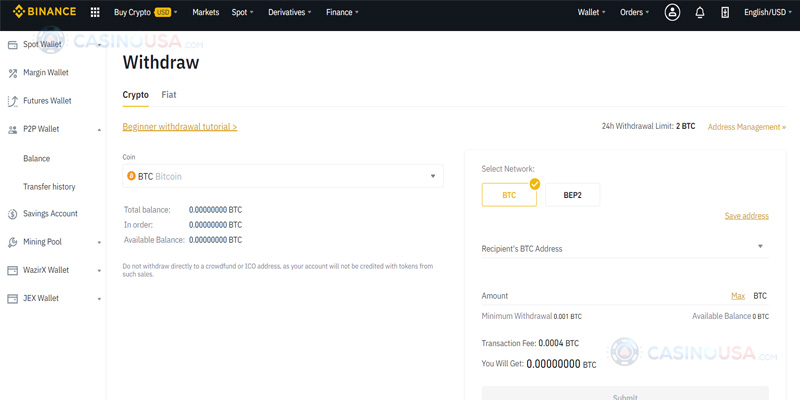Image resolution: width=800 pixels, height=400 pixels.
Task: Open Balance under P2P Wallet
Action: (x=37, y=159)
